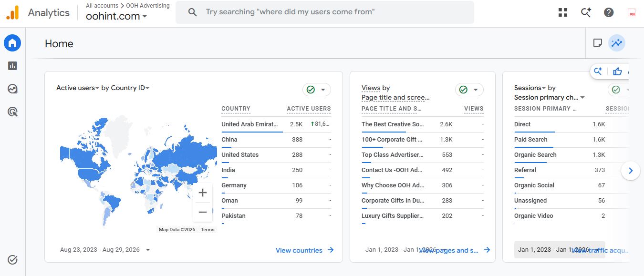Click the Organic Social channel row
Screen dimensions: 644x276
coord(571,185)
